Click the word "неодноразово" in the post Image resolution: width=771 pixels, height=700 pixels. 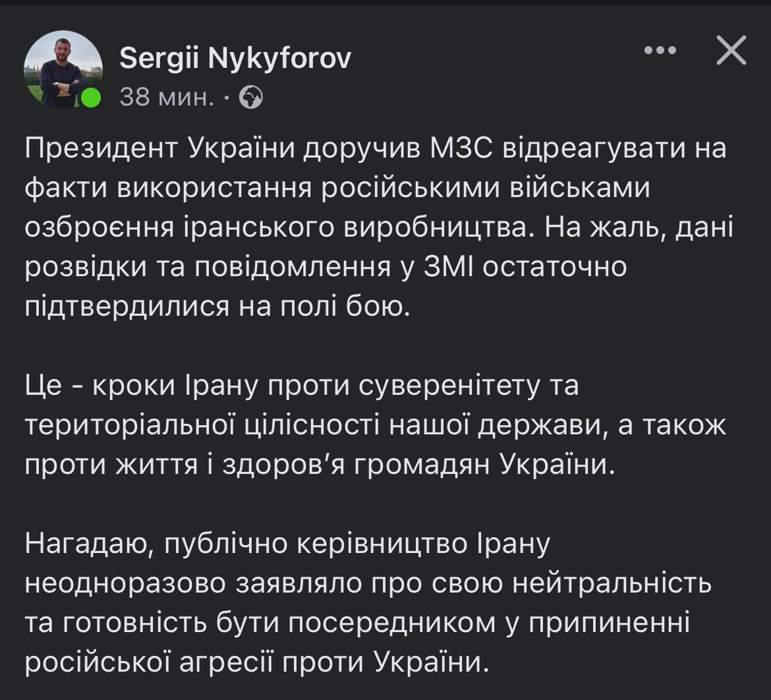point(127,583)
